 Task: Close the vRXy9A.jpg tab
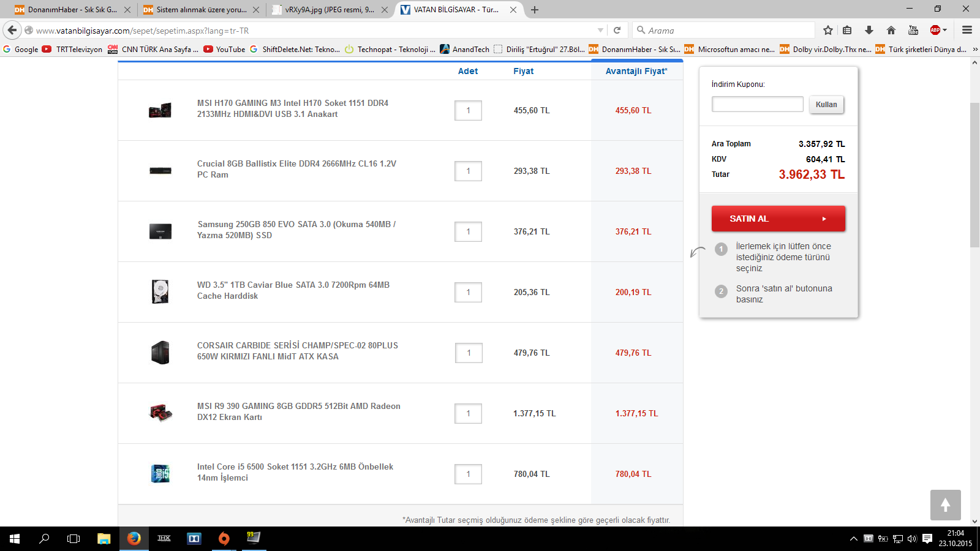(x=385, y=10)
